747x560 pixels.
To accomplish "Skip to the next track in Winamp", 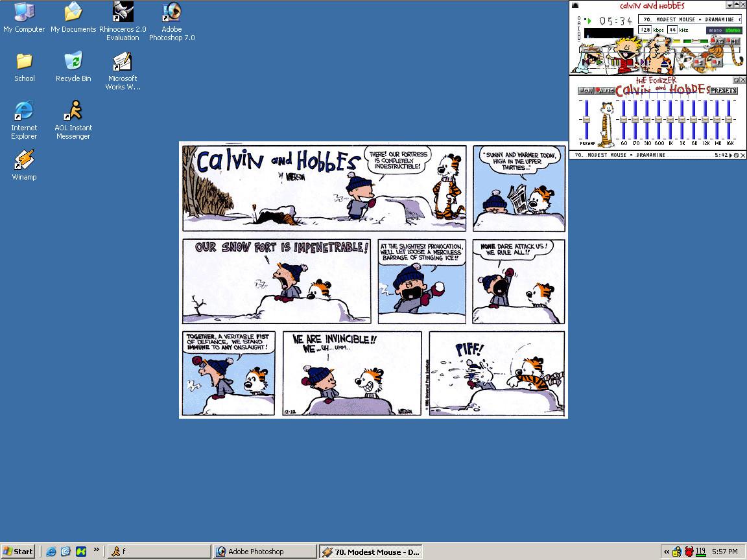I will [644, 62].
